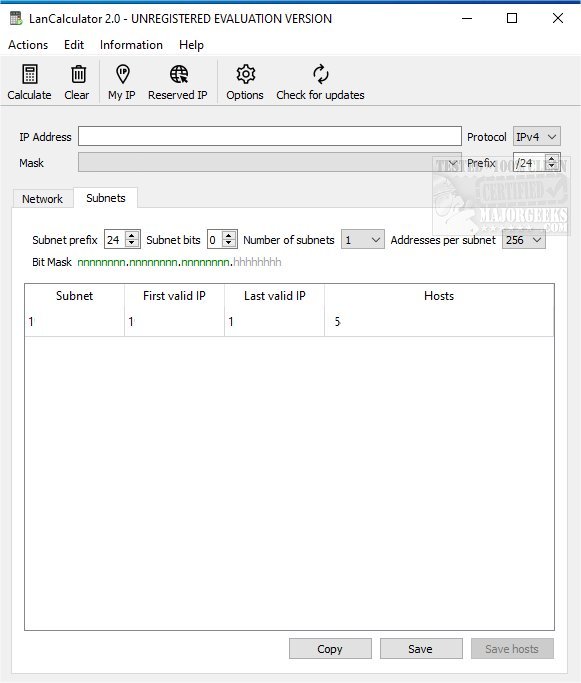Click the Subnet column header
Viewport: 581px width, 683px height.
pyautogui.click(x=74, y=296)
